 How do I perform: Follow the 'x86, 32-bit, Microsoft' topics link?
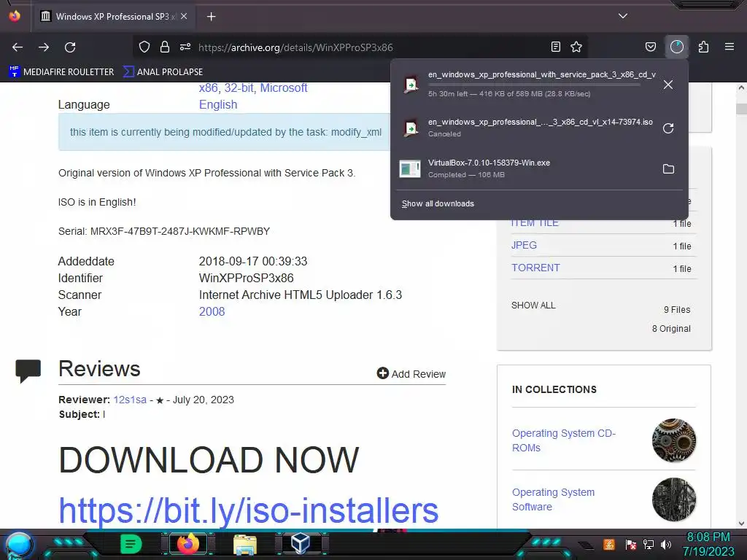(253, 88)
